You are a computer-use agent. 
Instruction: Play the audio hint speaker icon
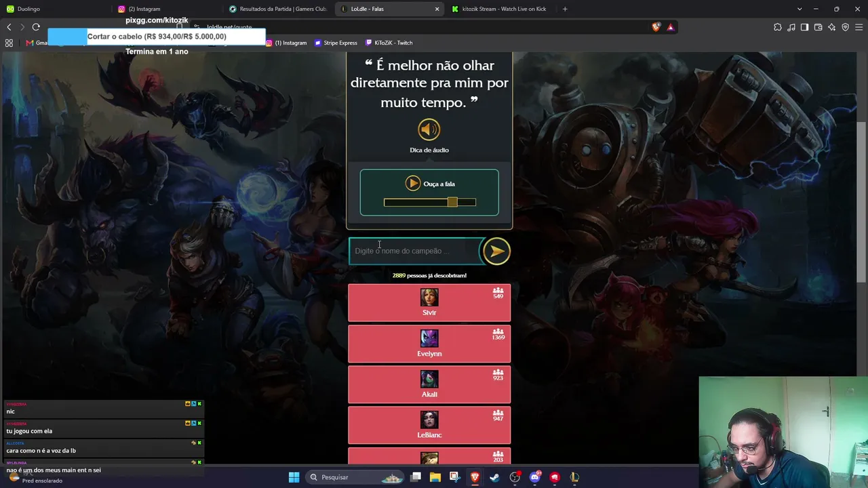coord(429,129)
